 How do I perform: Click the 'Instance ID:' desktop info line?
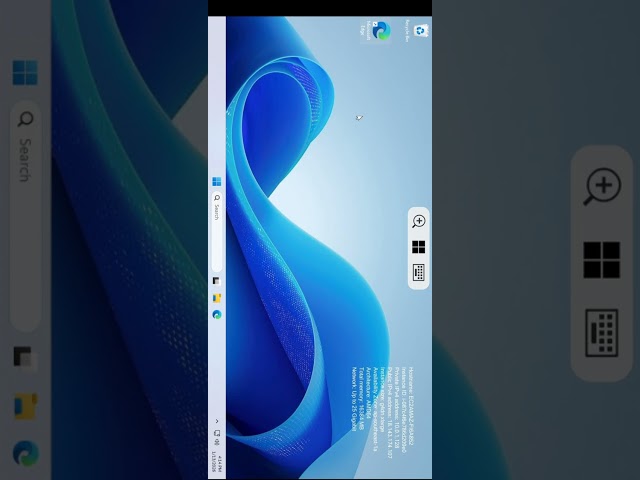404,410
